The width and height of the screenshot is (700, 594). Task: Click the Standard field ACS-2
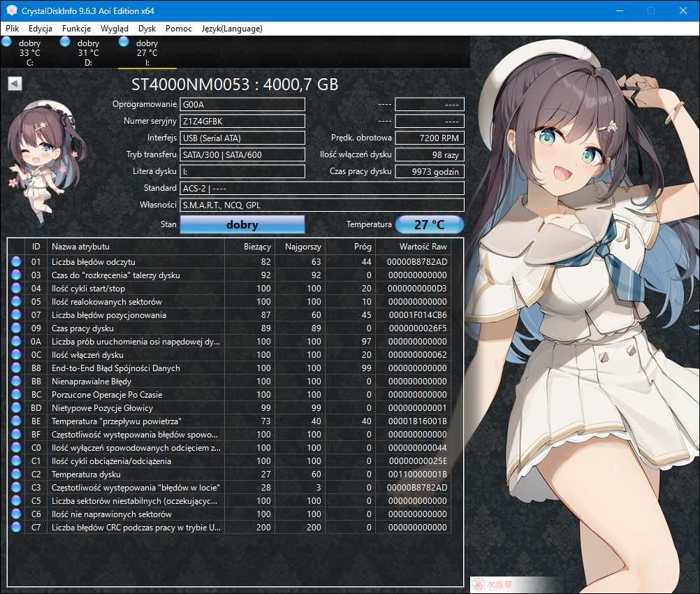(322, 188)
